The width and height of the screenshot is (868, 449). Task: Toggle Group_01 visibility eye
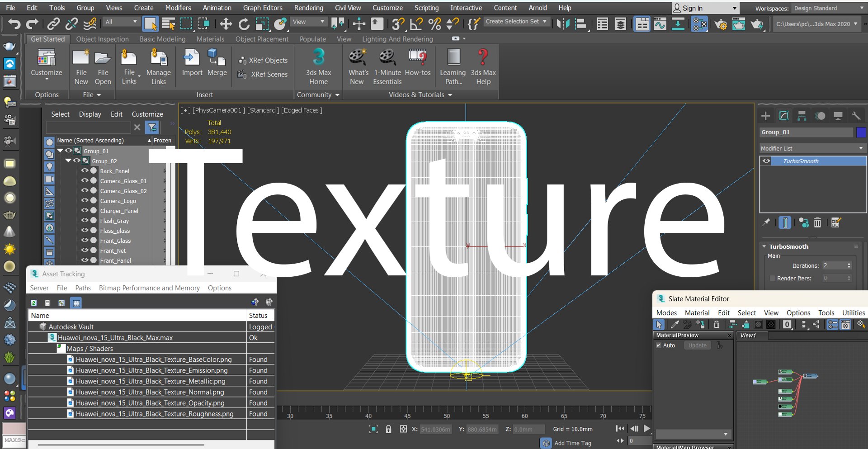[68, 151]
